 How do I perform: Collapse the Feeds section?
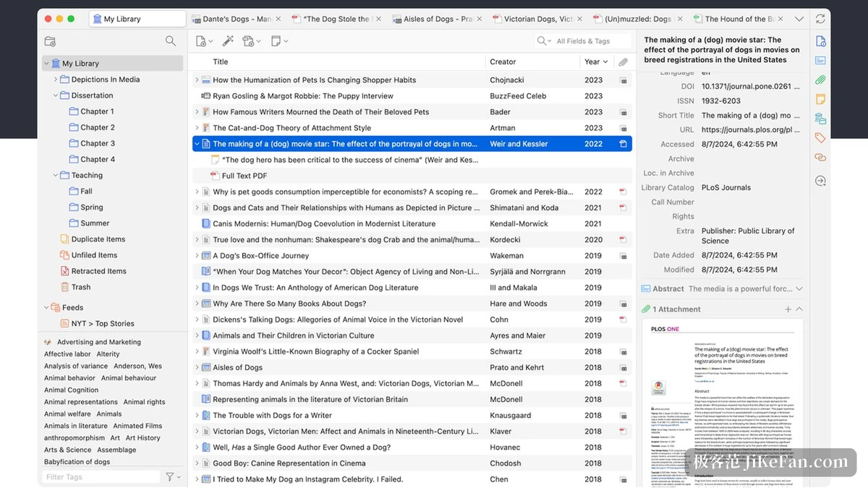click(46, 307)
